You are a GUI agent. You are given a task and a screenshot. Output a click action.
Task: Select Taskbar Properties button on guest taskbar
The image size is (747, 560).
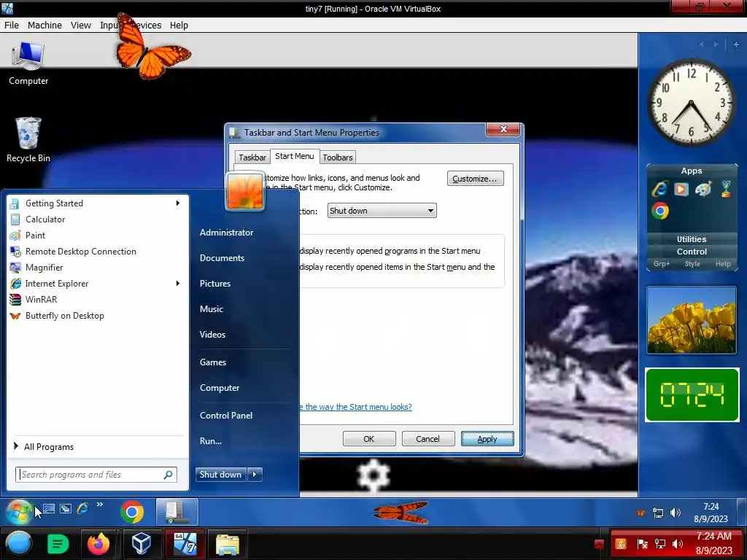point(177,513)
